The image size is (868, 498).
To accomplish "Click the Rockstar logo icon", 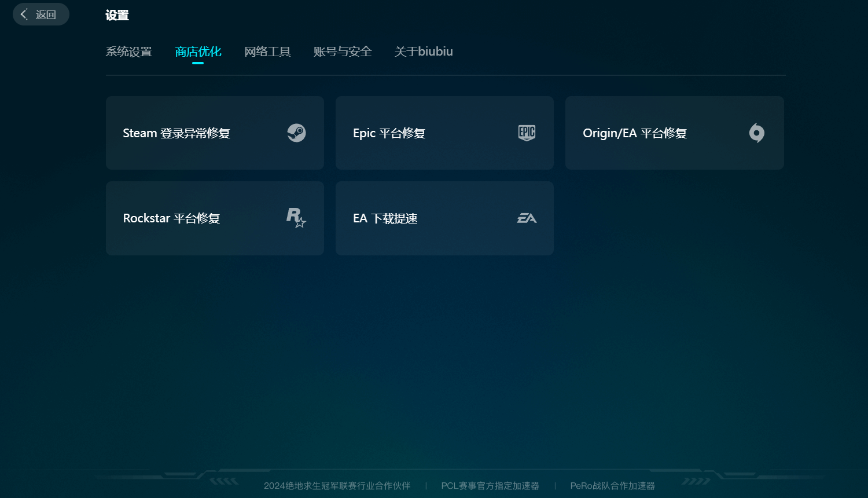I will point(296,218).
